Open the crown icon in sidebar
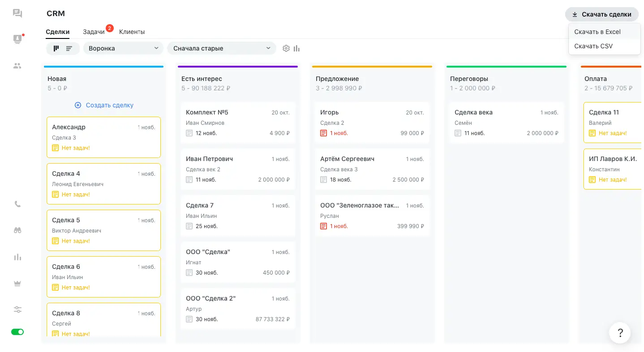 coord(17,284)
